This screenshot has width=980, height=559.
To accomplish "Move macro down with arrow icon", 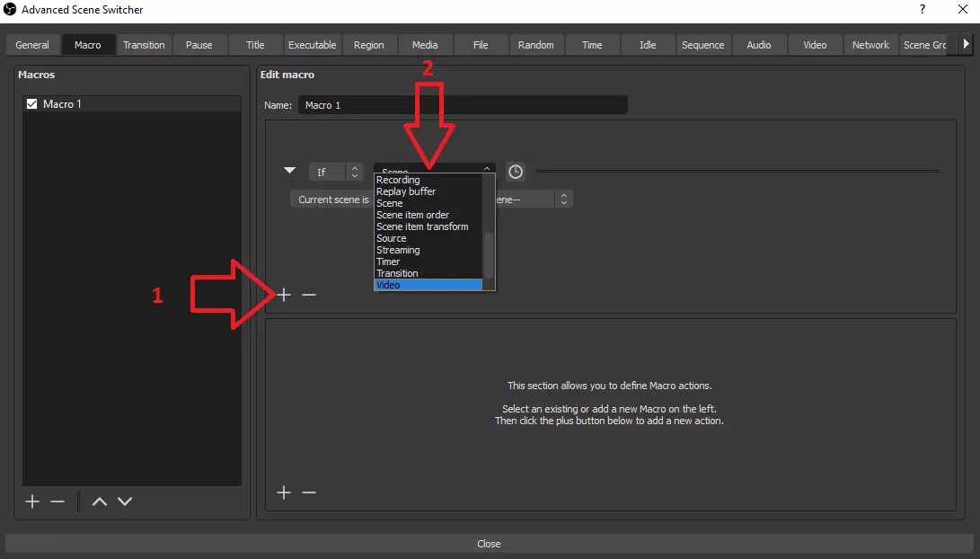I will point(125,501).
